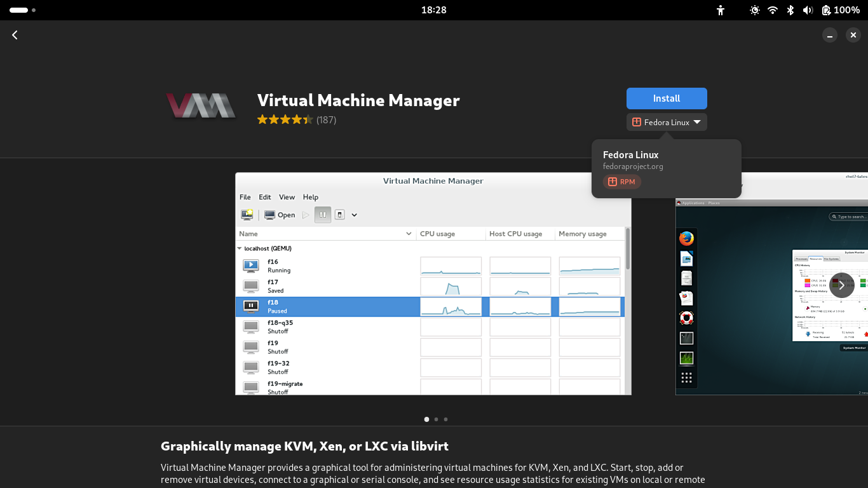Click the brightness icon in system tray
The width and height of the screenshot is (868, 488).
[x=755, y=10]
